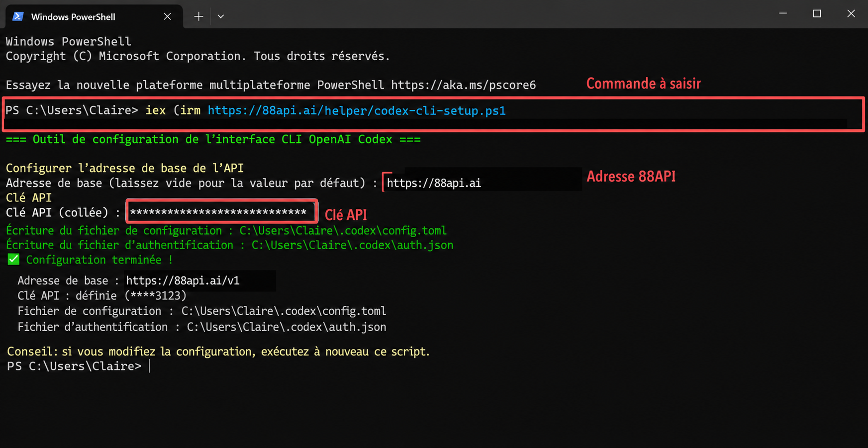Viewport: 868px width, 448px height.
Task: Maximize the terminal window
Action: click(817, 13)
